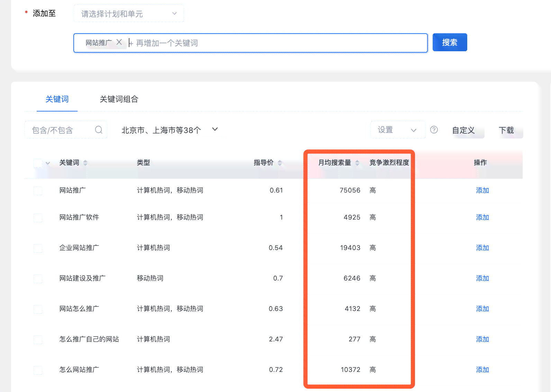Add the 怎么网站推广 keyword via 添加

pos(482,370)
